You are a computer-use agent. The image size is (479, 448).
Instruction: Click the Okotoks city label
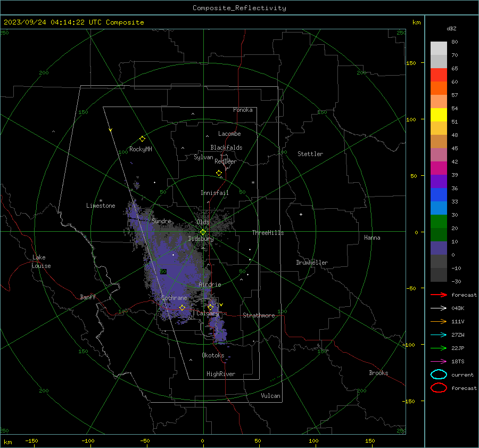click(213, 355)
